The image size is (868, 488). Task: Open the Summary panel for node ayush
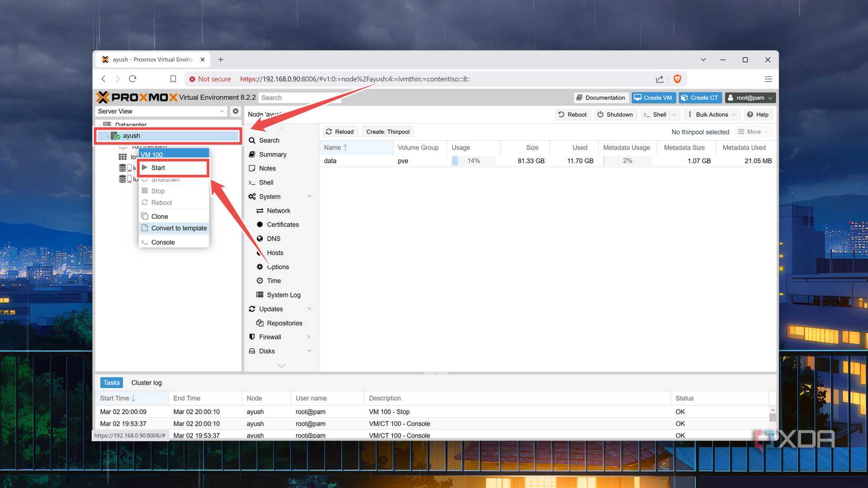point(272,154)
